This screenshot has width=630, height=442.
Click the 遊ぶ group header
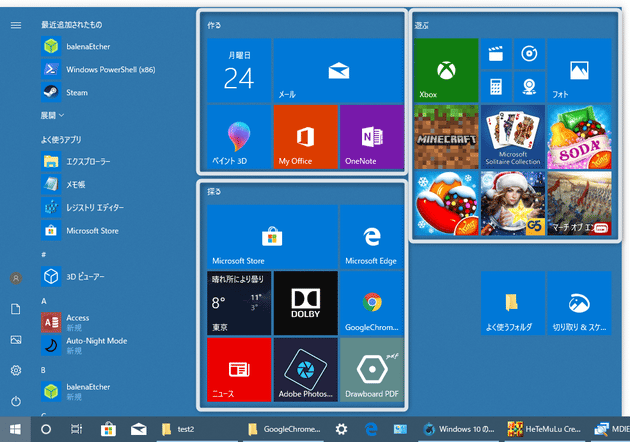click(x=421, y=25)
